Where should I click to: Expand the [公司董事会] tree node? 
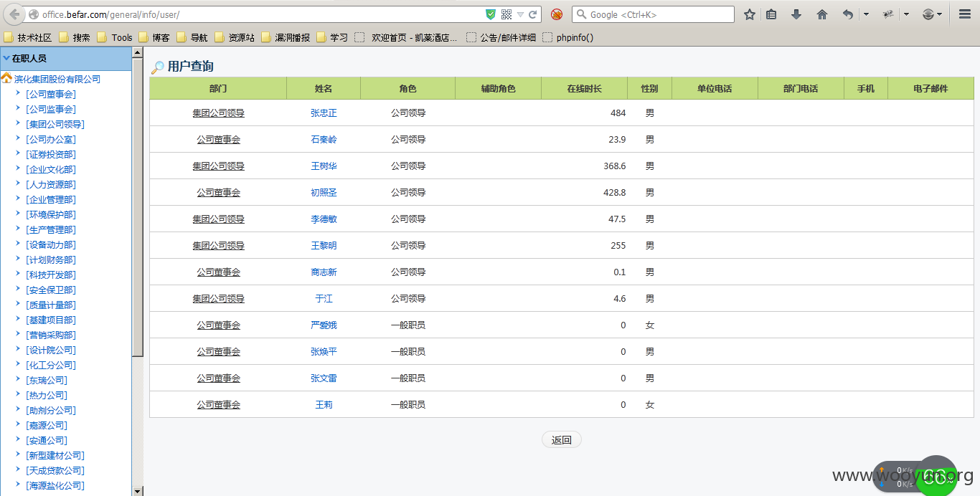pos(18,93)
